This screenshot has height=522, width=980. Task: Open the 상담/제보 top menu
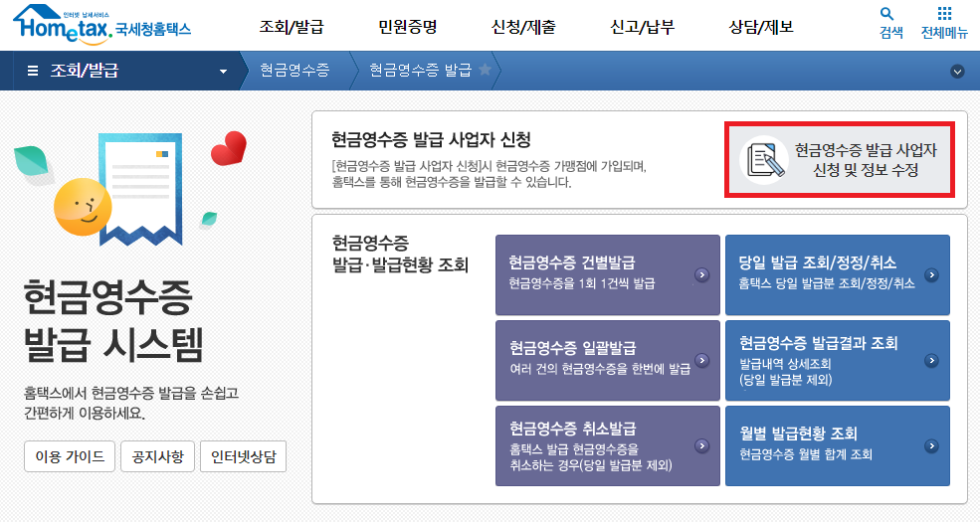[761, 27]
